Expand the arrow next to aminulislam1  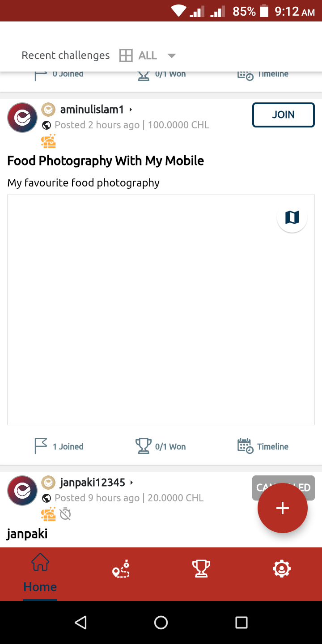pos(131,110)
